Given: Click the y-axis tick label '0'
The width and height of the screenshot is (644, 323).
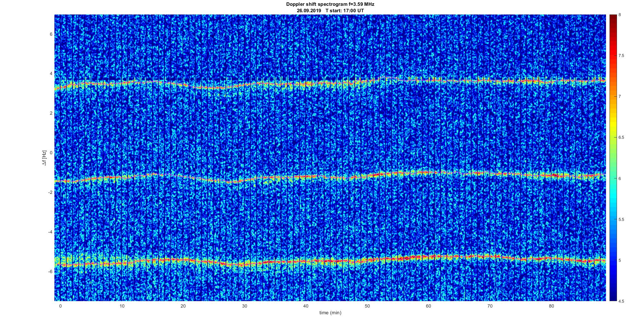Looking at the screenshot, I should [51, 153].
